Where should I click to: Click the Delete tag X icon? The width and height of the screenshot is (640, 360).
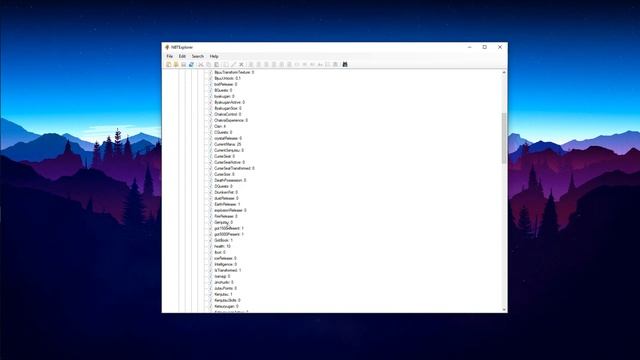pyautogui.click(x=241, y=64)
